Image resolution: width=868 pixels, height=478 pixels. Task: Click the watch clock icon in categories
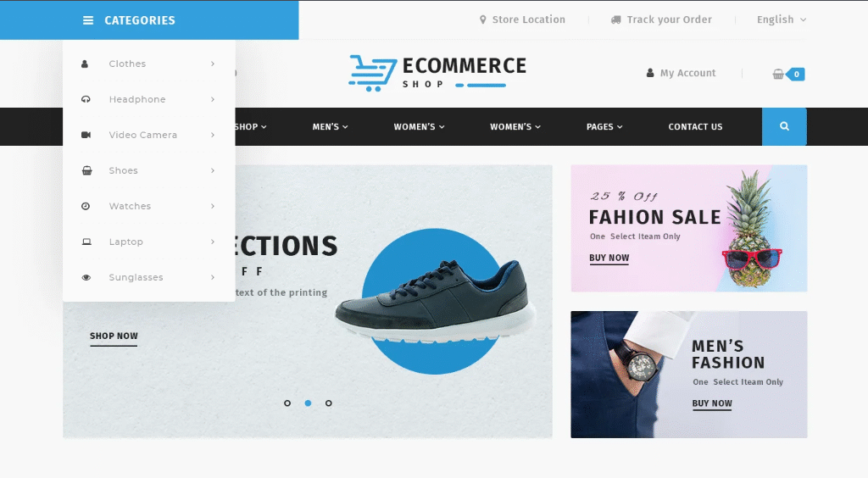pyautogui.click(x=86, y=206)
